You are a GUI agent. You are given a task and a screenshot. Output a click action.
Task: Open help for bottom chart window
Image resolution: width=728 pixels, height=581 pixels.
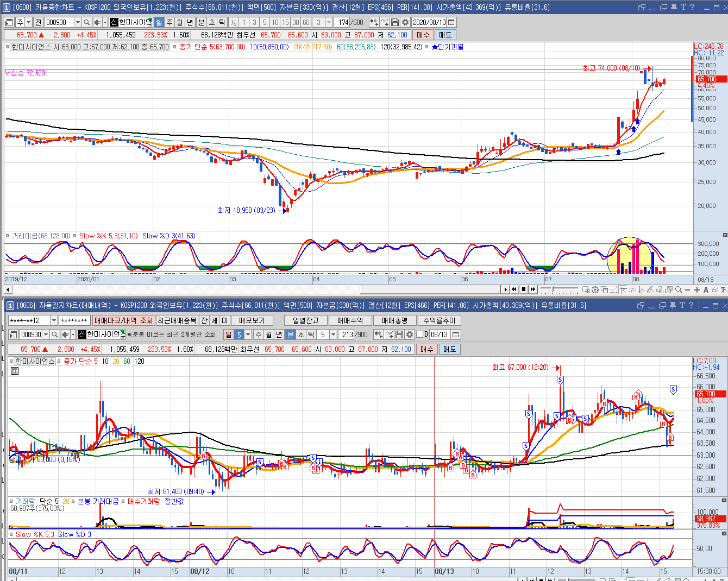691,305
